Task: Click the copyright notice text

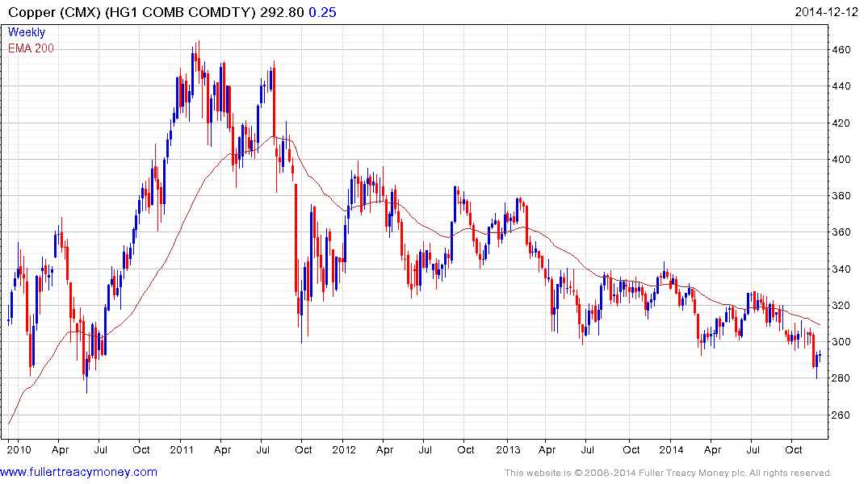Action: pyautogui.click(x=669, y=473)
